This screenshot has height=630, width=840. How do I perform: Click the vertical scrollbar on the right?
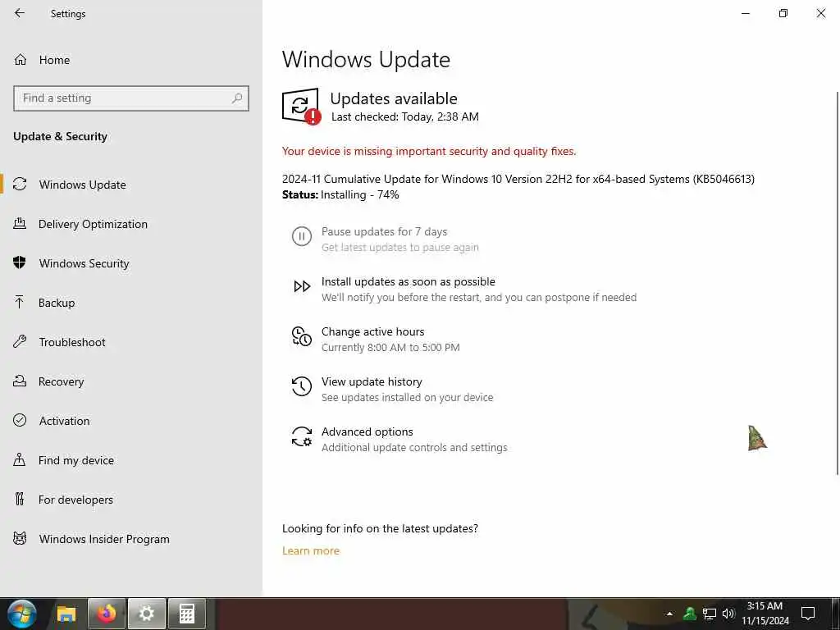pyautogui.click(x=838, y=283)
